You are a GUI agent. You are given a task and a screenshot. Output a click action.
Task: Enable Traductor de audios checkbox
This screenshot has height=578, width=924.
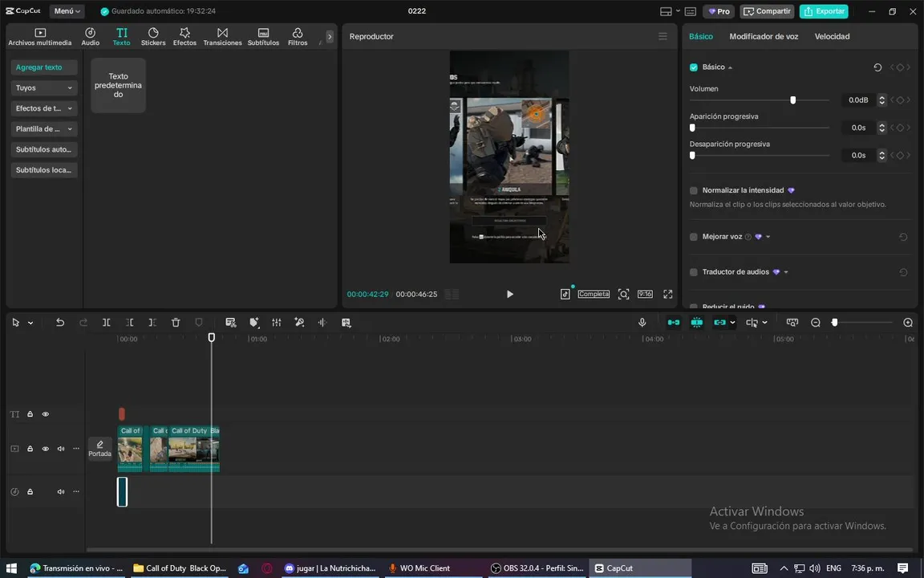[694, 272]
